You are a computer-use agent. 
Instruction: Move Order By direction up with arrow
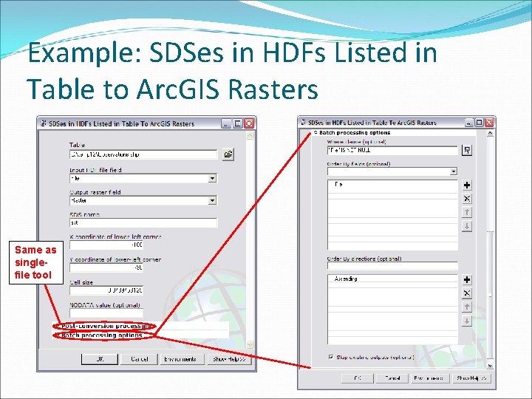click(x=467, y=307)
